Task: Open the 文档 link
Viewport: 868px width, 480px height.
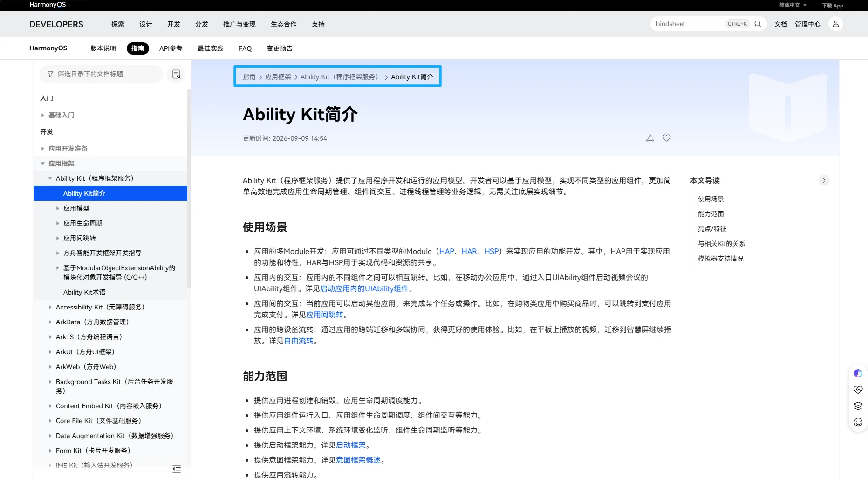Action: pos(781,24)
